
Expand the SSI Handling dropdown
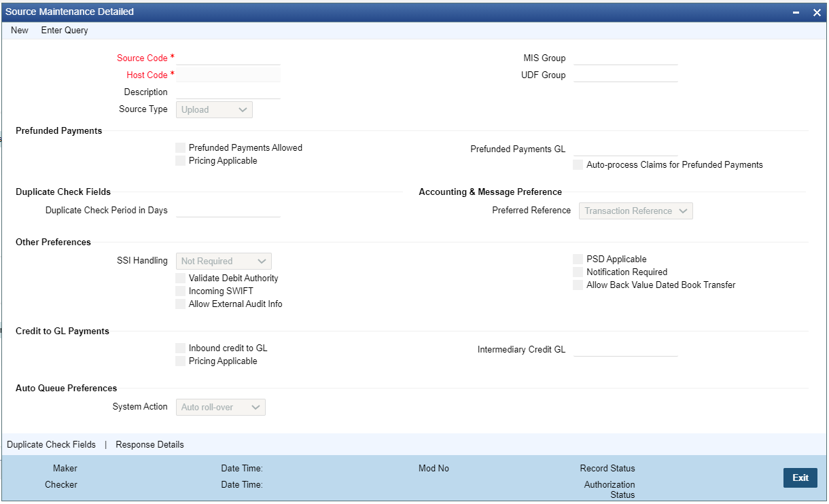click(224, 261)
